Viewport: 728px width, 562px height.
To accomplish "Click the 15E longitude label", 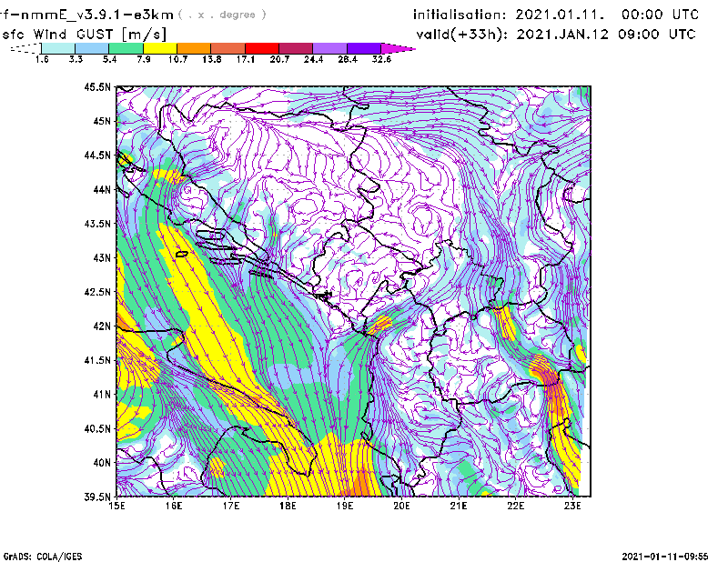I will point(116,506).
